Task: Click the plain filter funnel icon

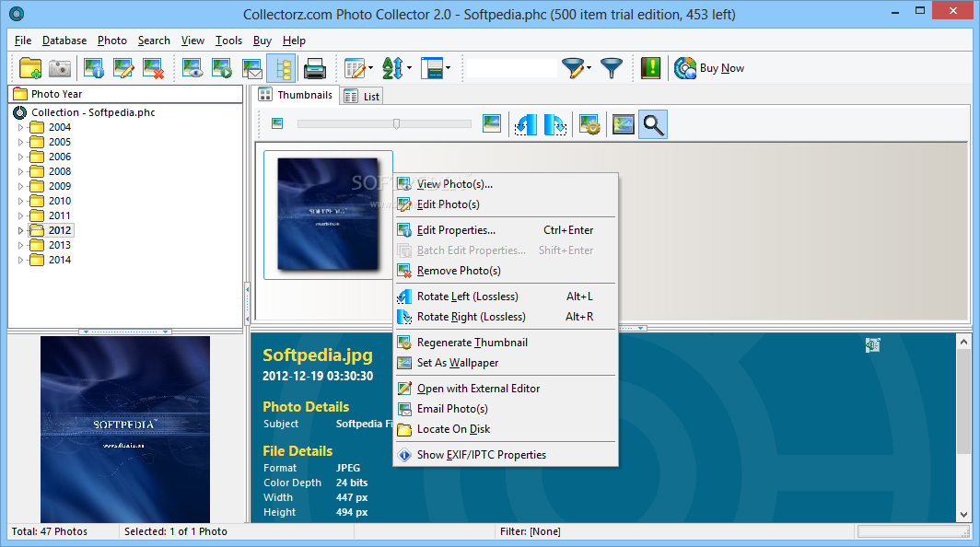Action: pos(612,68)
